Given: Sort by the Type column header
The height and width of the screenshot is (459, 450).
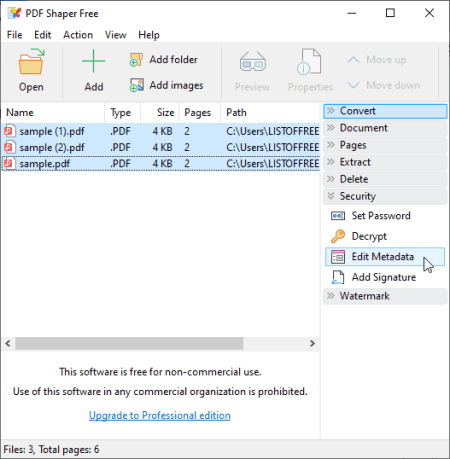Looking at the screenshot, I should 122,113.
